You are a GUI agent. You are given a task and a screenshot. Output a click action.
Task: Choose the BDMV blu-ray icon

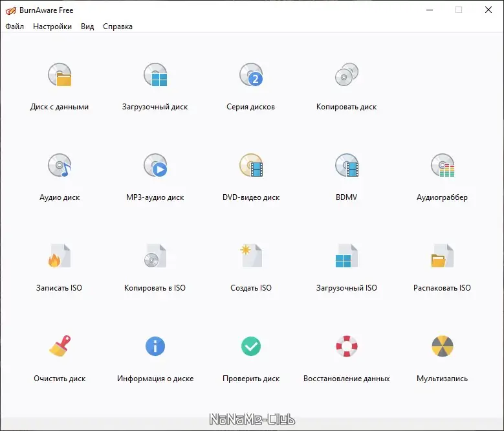tap(347, 165)
